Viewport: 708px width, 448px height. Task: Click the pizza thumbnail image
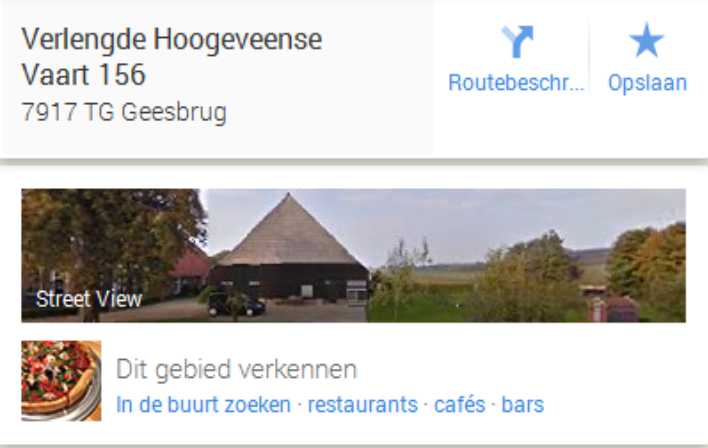(61, 381)
